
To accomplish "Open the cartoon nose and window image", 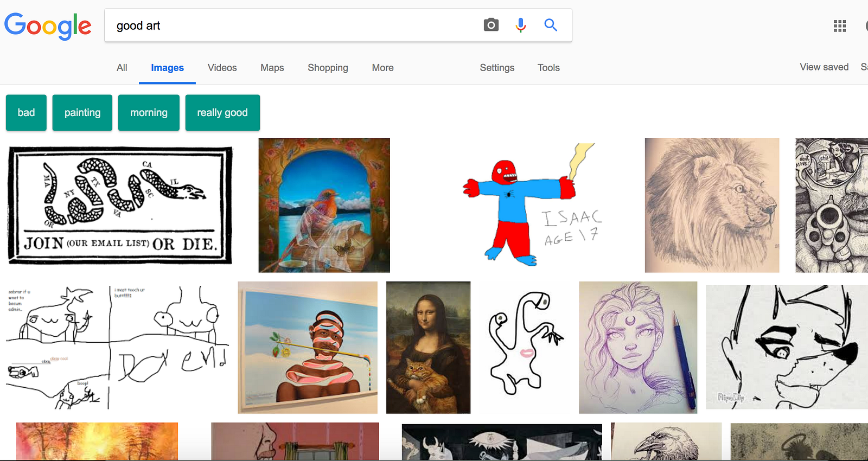I will [295, 441].
